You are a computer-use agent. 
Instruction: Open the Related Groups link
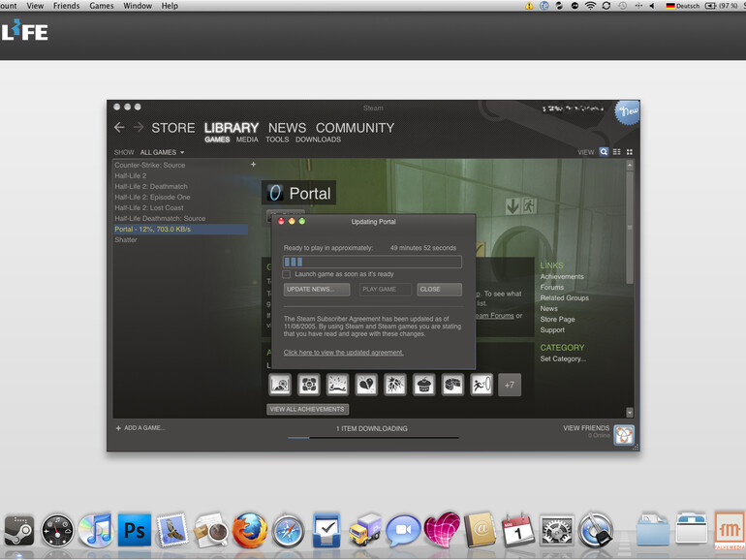pos(564,297)
